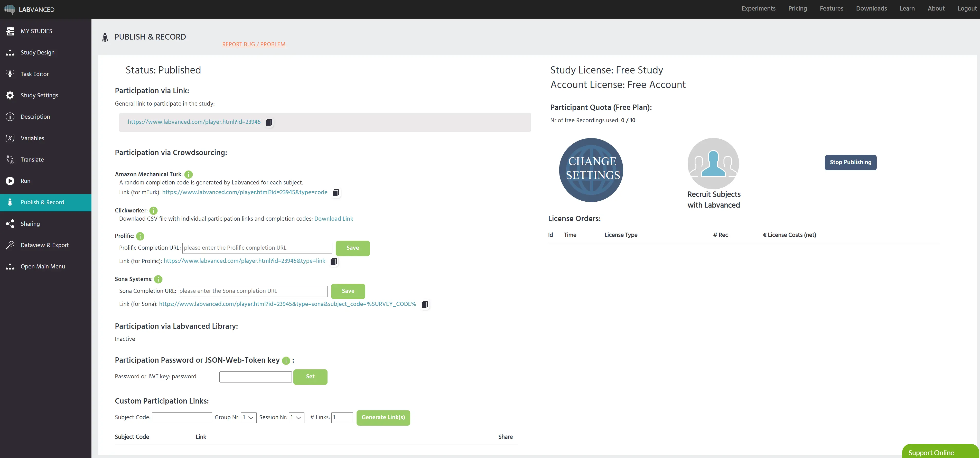Open Pricing in top navigation
The image size is (980, 458).
[x=797, y=8]
